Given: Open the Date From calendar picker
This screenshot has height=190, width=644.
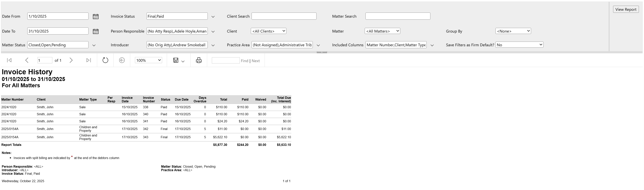Looking at the screenshot, I should [x=96, y=16].
